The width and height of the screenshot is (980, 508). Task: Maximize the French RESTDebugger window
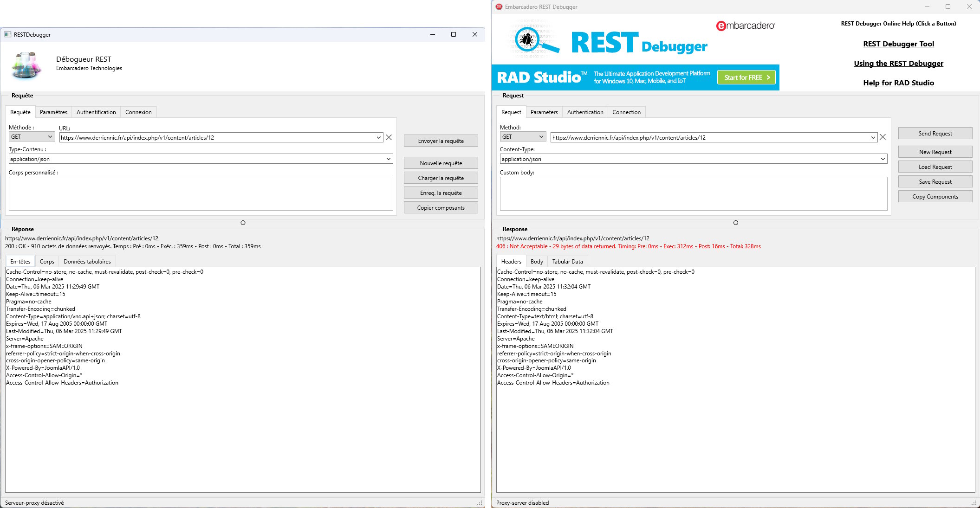454,34
